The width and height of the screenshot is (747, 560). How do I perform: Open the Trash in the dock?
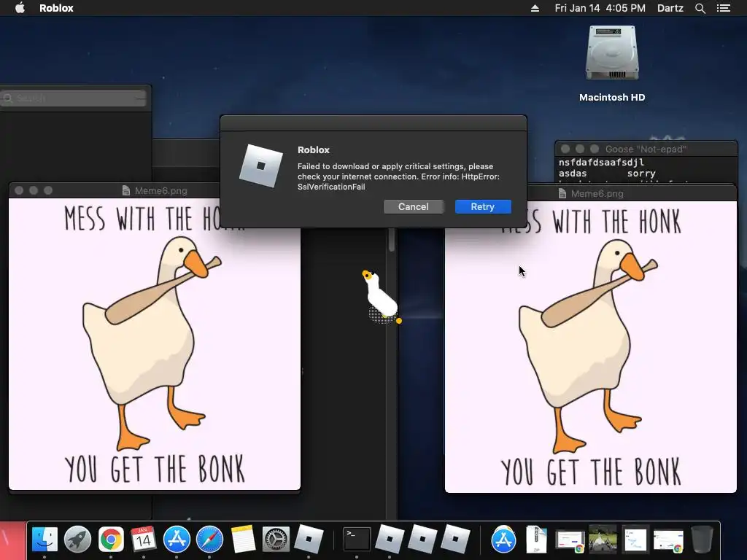point(701,540)
